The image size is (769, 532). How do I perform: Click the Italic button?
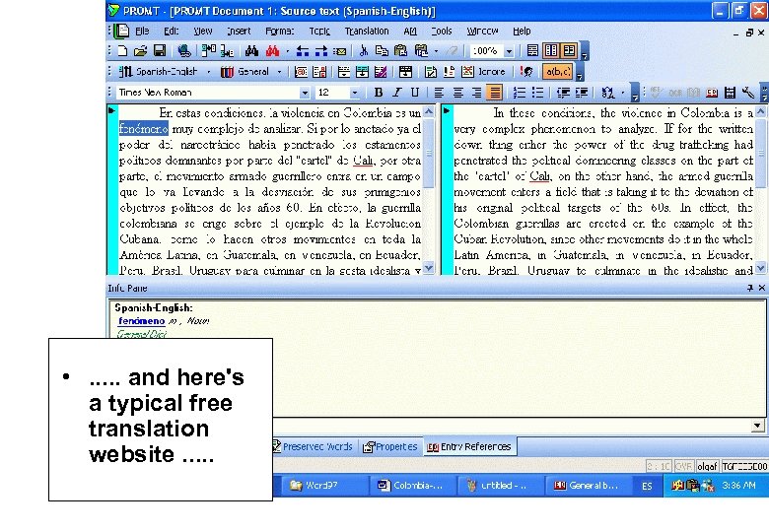396,92
